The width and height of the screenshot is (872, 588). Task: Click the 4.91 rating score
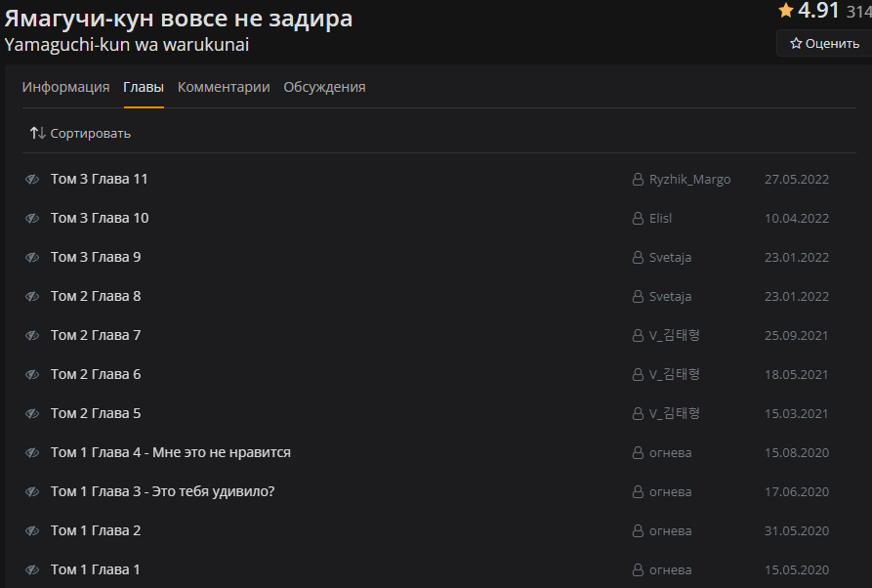pyautogui.click(x=818, y=11)
